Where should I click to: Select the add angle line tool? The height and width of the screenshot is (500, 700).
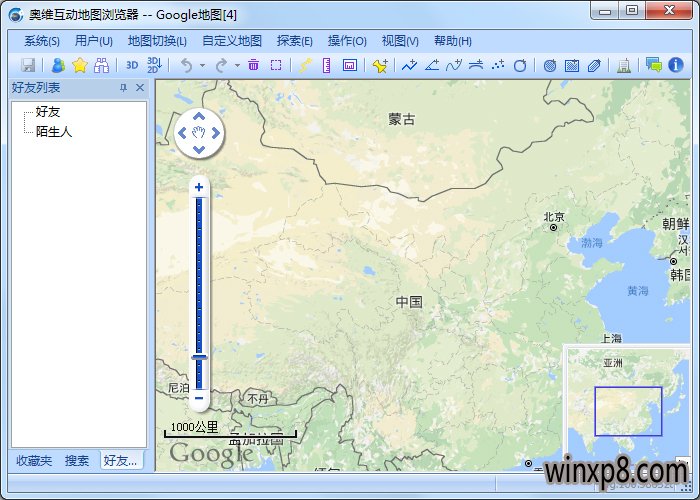pos(432,65)
